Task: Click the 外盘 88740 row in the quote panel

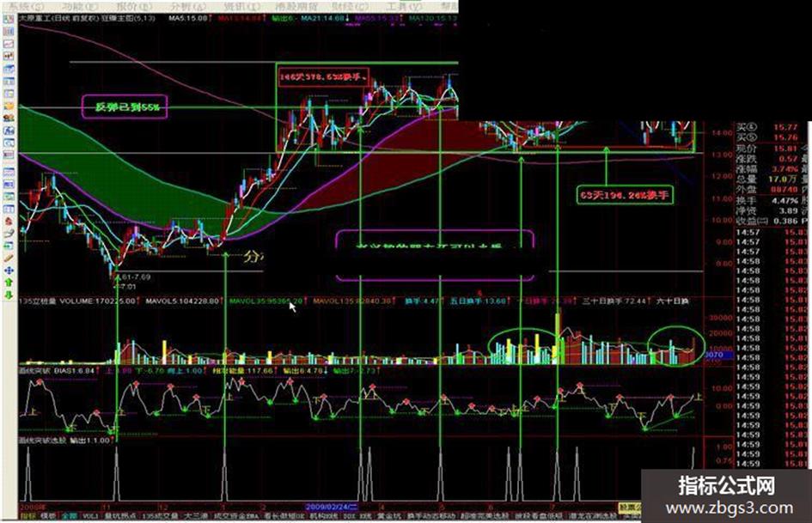Action: pyautogui.click(x=767, y=190)
